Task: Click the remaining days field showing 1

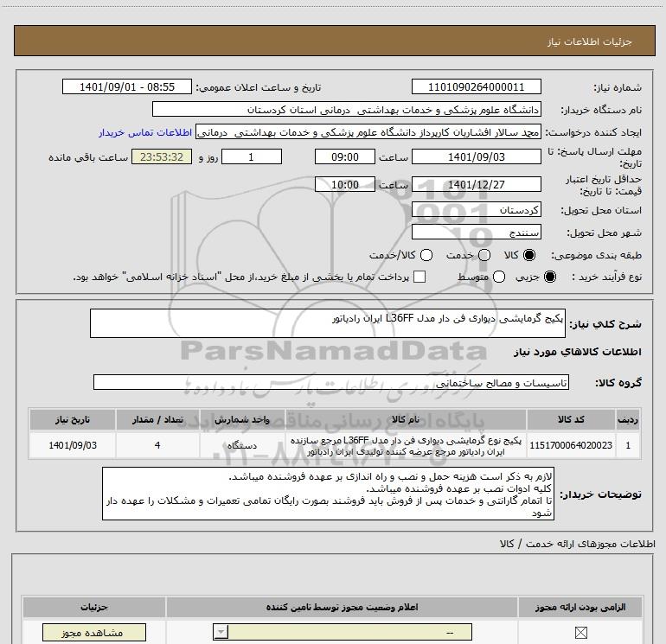Action: point(252,157)
